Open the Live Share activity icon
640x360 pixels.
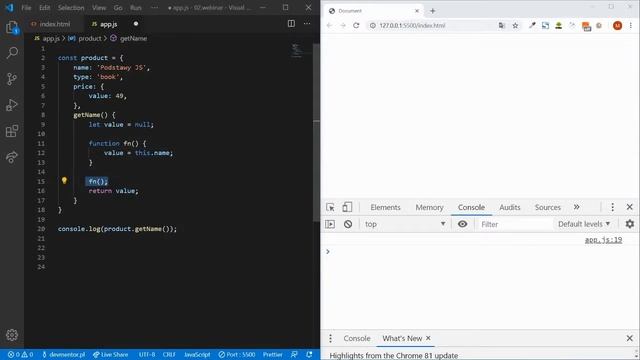(x=12, y=157)
